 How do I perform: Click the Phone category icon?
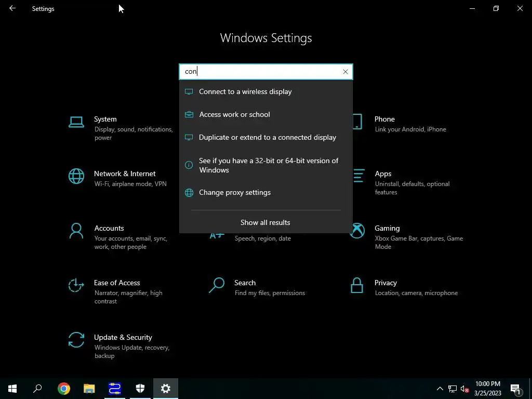[357, 122]
